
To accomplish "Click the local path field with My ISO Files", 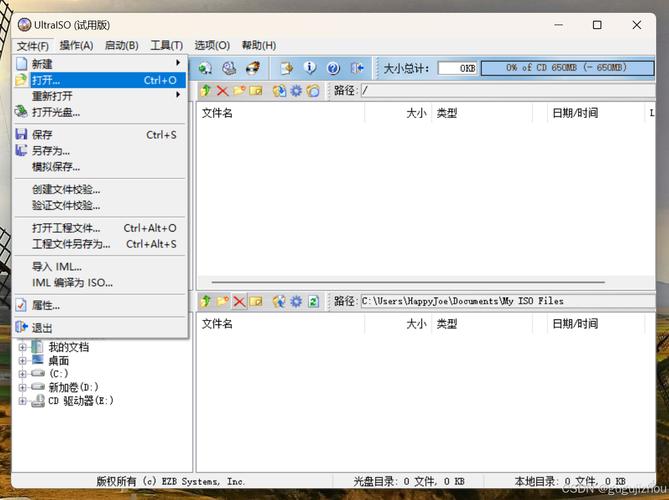I will point(508,301).
